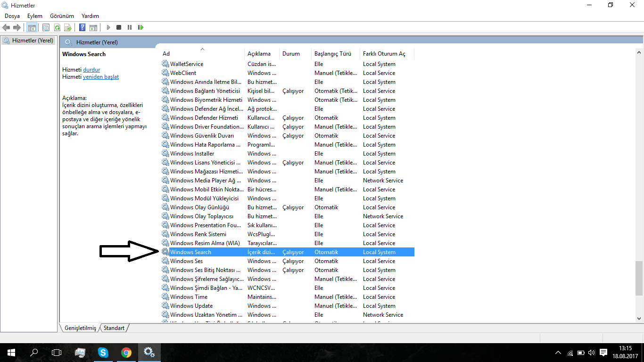The height and width of the screenshot is (362, 644).
Task: Select the Windows Media Player Ağ row
Action: pos(288,181)
